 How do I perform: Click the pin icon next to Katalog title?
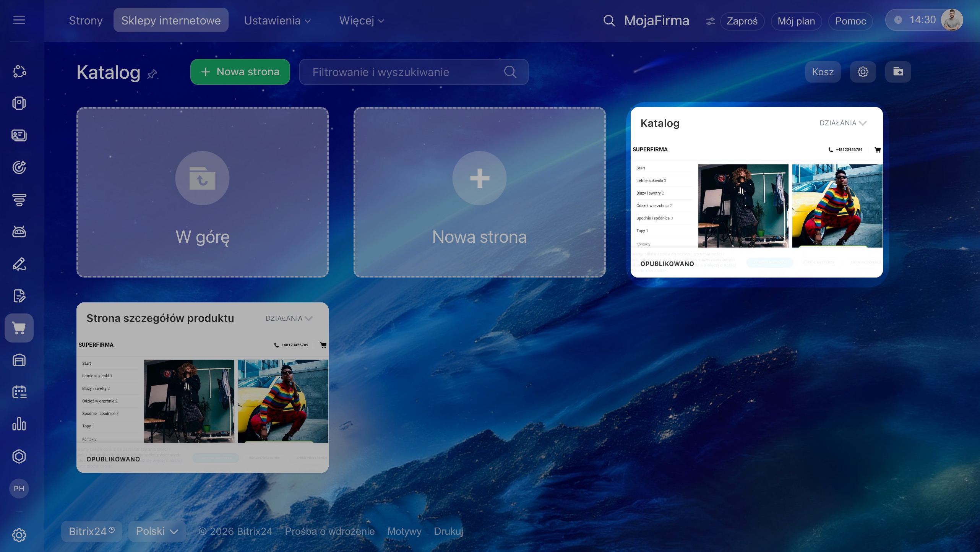[x=152, y=74]
